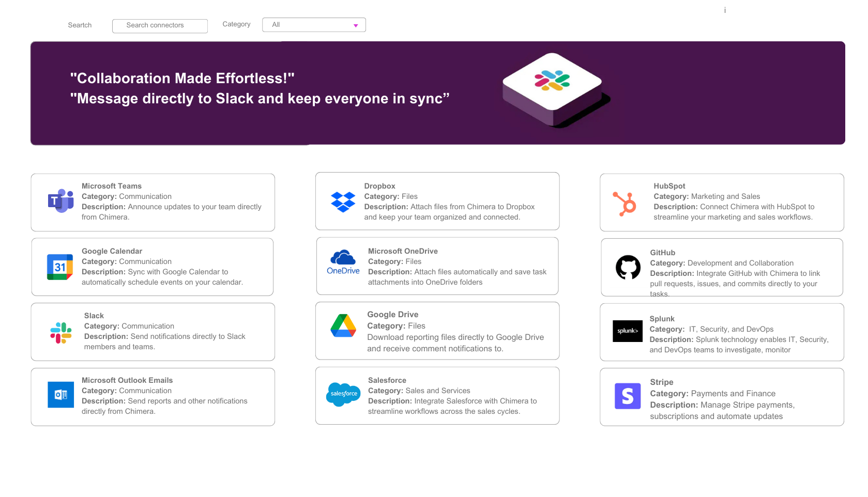Image resolution: width=868 pixels, height=497 pixels.
Task: Click the Splunk logo icon
Action: pos(628,331)
